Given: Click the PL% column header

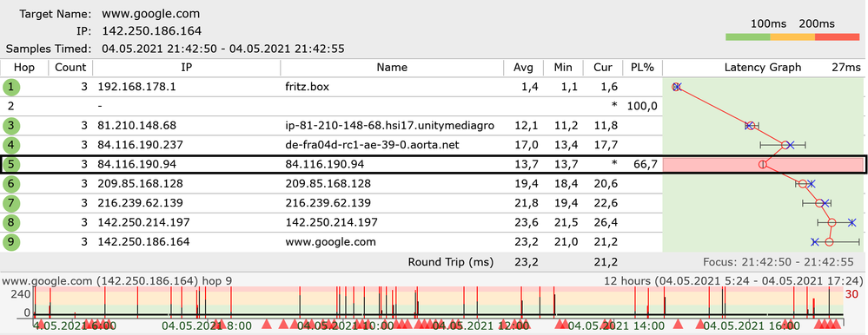Looking at the screenshot, I should (642, 68).
